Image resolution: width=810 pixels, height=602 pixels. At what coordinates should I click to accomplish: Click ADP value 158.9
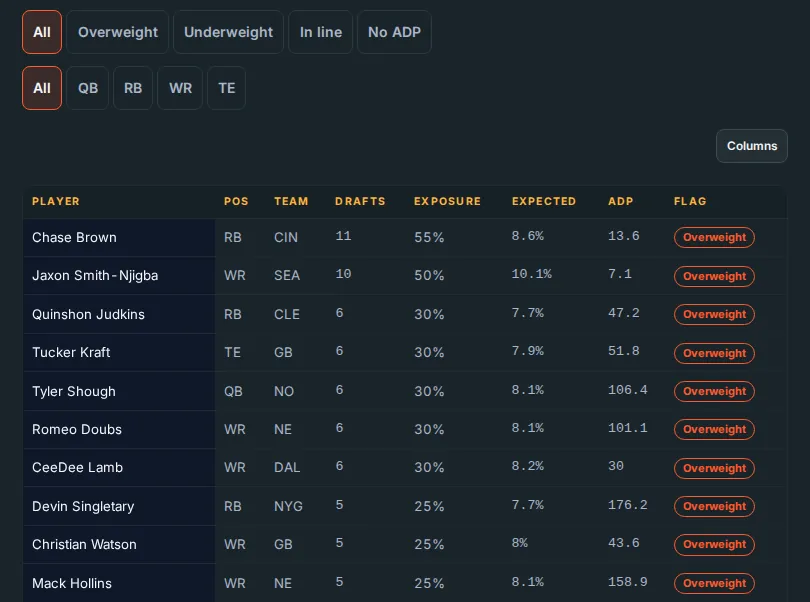click(x=628, y=582)
